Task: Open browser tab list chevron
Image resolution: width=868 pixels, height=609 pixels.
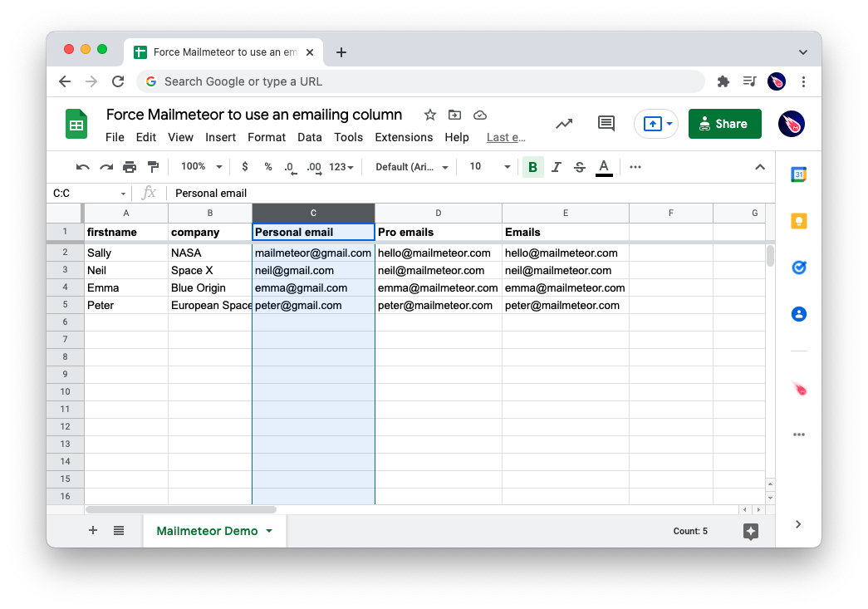Action: 802,52
